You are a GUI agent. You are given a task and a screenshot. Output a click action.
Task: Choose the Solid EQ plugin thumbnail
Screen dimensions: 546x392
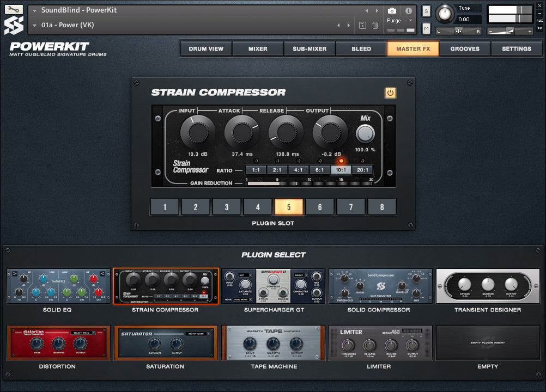coord(58,286)
